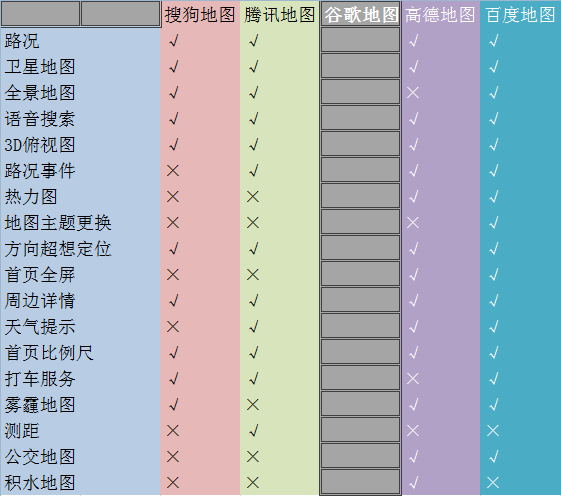Screen dimensions: 561x496
Task: Select the 语音搜索 row label
Action: click(x=40, y=119)
